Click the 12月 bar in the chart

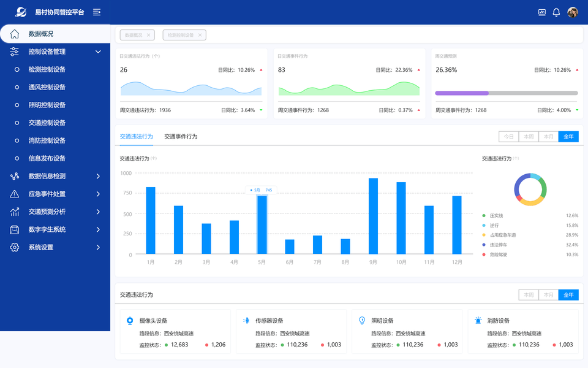tap(457, 225)
